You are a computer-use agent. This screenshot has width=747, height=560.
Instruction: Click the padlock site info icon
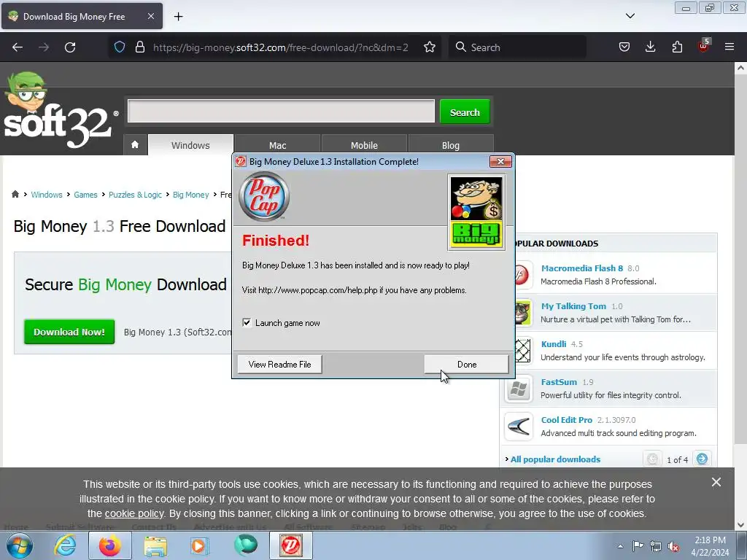pos(139,47)
